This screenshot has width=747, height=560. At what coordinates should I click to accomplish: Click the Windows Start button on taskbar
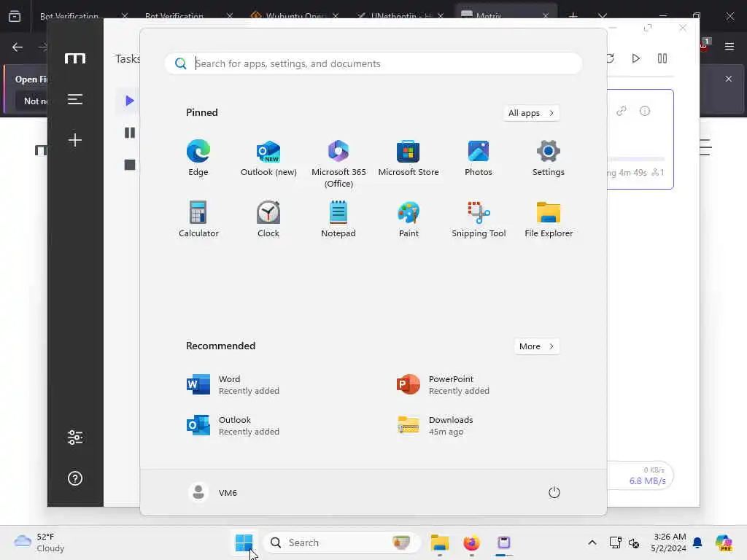(x=244, y=542)
